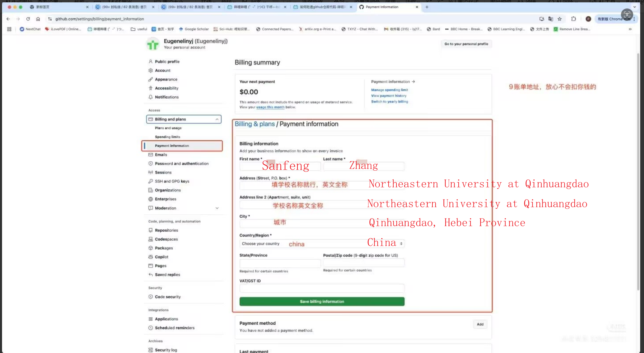Select the Appearance paintbrush icon
The width and height of the screenshot is (644, 353).
150,79
